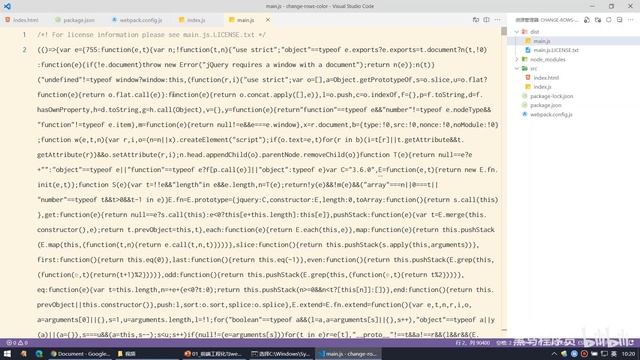Expand the node_modules folder chevron
This screenshot has height=360, width=640.
(517, 59)
